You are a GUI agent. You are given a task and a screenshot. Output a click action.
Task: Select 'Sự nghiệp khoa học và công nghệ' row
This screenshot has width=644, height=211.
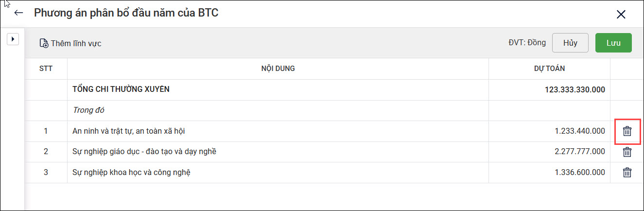click(x=131, y=173)
